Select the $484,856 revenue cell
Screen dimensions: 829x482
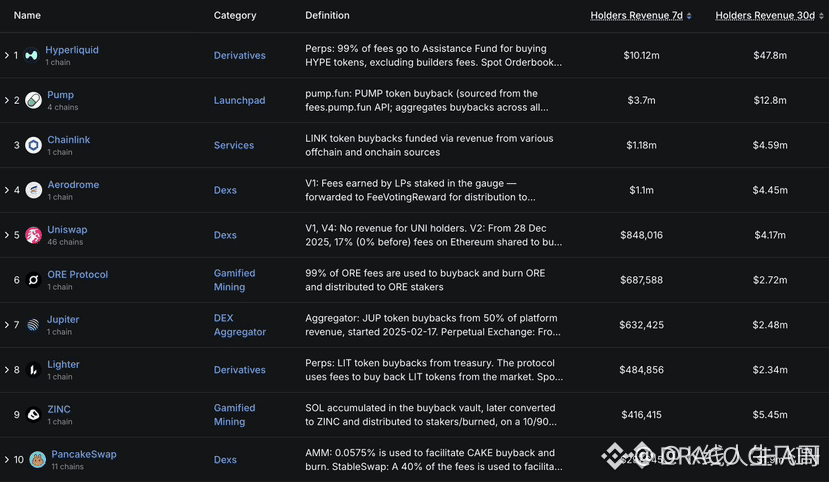641,369
